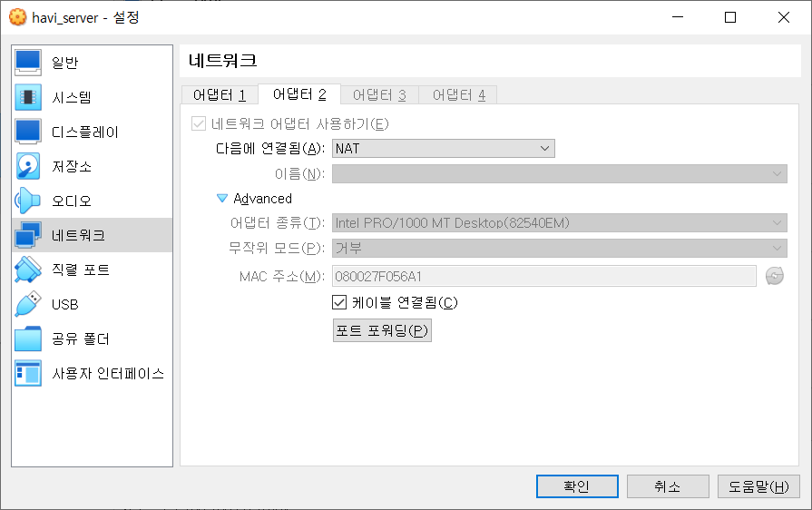Select the 네트워크 monitors icon
This screenshot has width=812, height=510.
point(28,235)
